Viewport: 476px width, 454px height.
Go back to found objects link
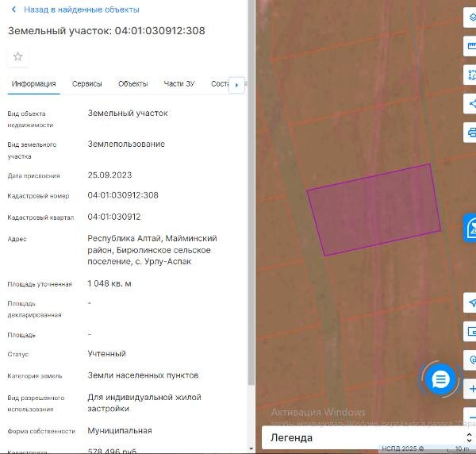[x=82, y=10]
